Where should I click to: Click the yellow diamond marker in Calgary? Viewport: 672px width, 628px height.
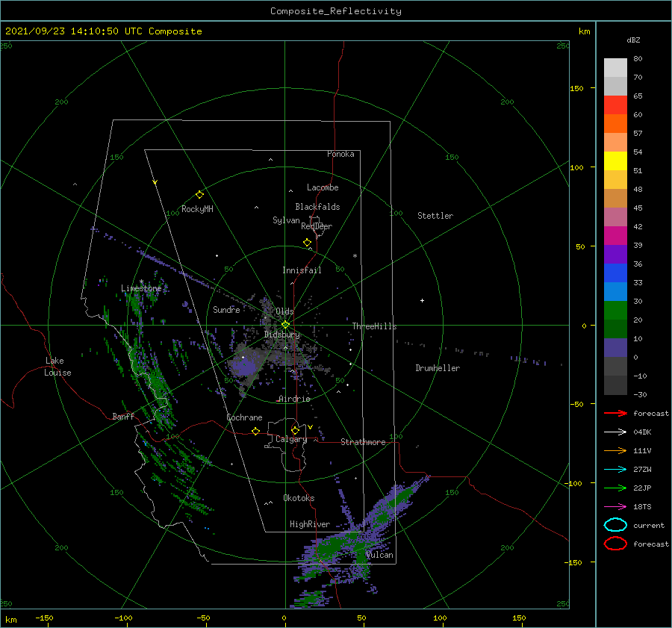coord(295,430)
